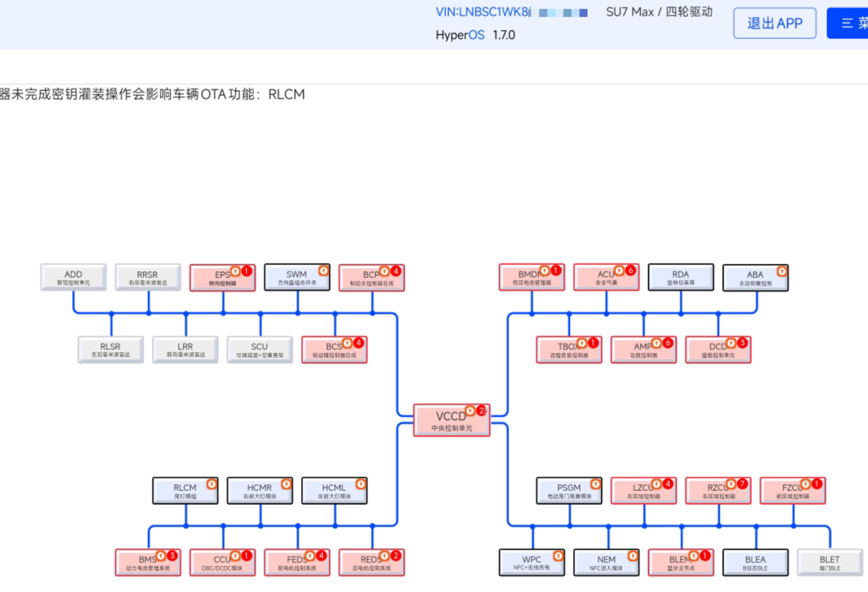Image resolution: width=868 pixels, height=592 pixels.
Task: Click the orange upgrade icon on RLCM node
Action: tap(212, 484)
